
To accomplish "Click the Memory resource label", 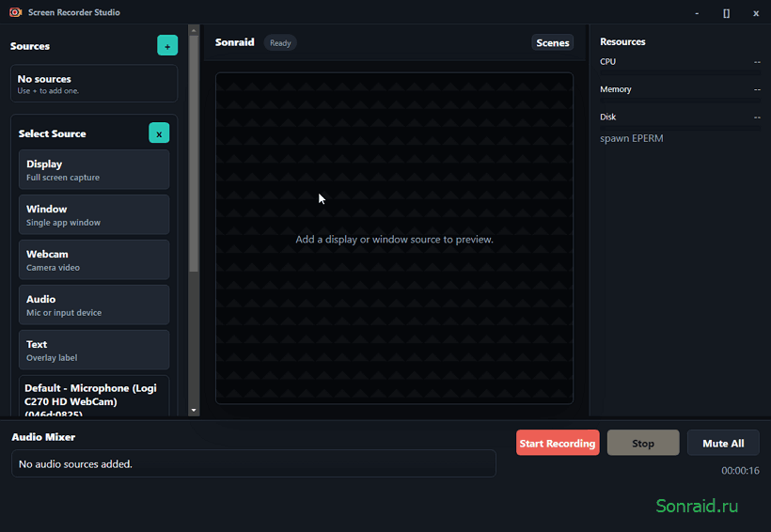I will pos(616,89).
